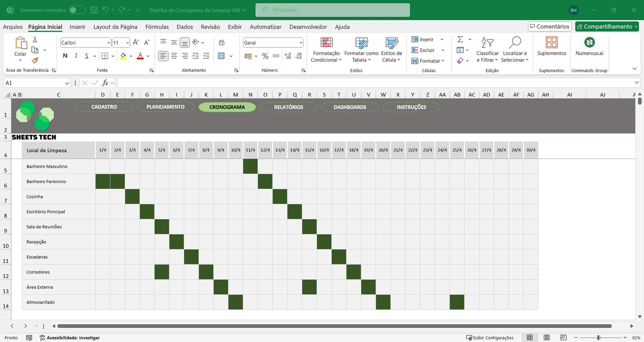Open Localizar e Selecionar dropdown
This screenshot has width=644, height=342.
pos(514,49)
